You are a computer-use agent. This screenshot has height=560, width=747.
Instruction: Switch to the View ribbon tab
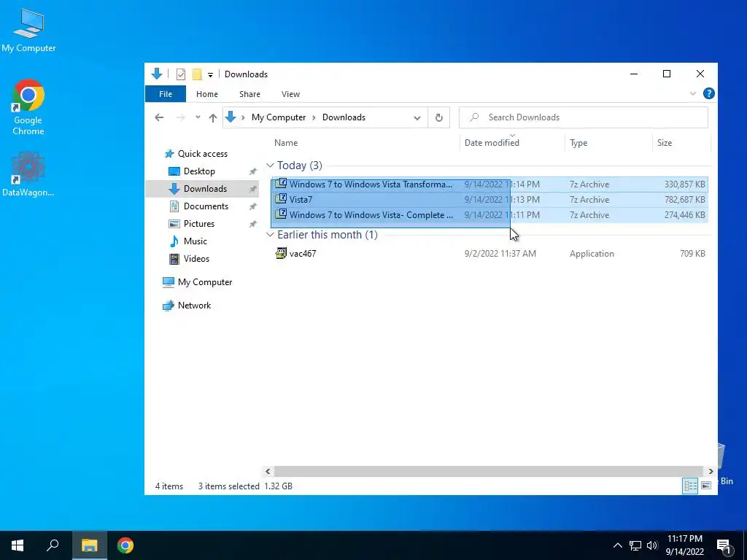coord(290,94)
